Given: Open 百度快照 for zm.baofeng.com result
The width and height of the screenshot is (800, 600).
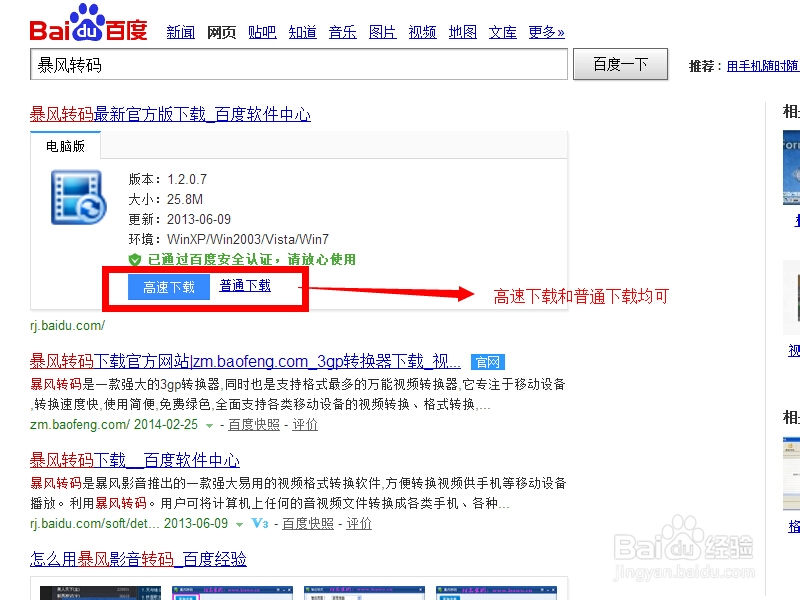Looking at the screenshot, I should [254, 424].
